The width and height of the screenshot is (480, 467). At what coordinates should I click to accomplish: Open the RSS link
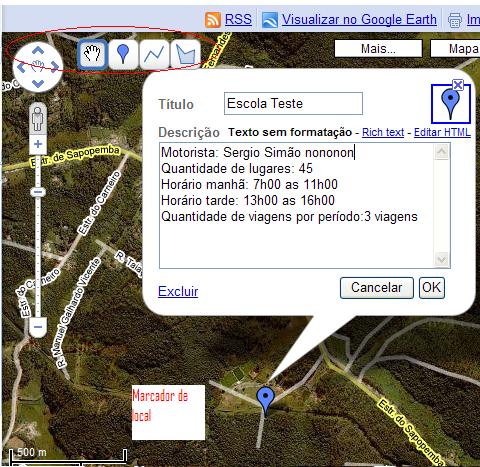pos(238,19)
